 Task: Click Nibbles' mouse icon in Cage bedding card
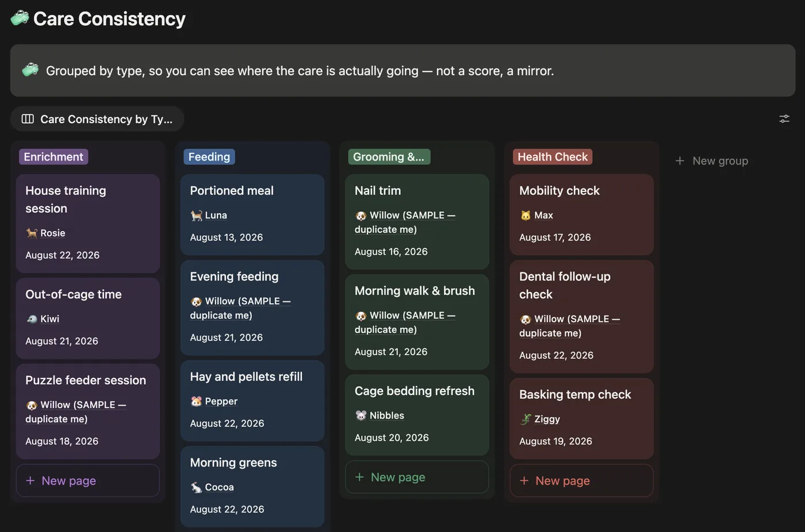361,415
